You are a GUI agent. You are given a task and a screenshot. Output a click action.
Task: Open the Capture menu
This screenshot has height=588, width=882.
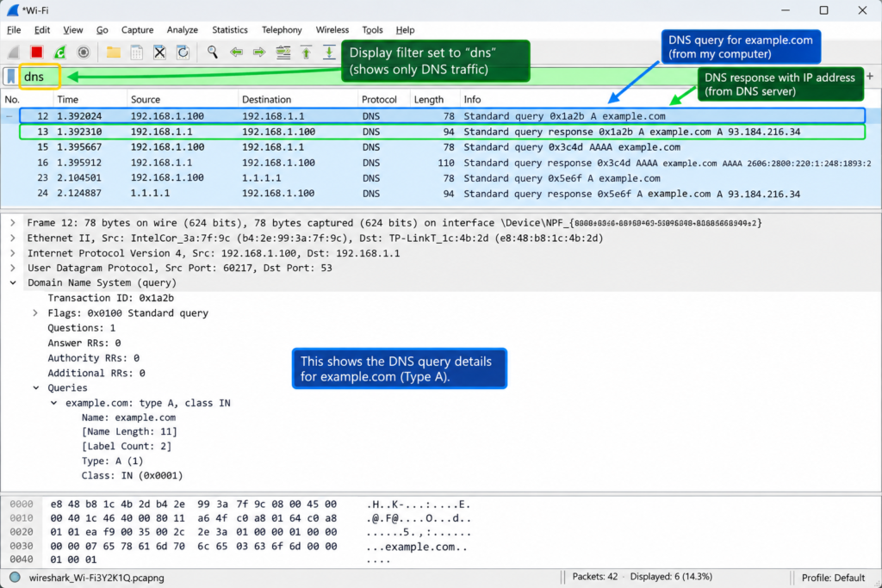[x=137, y=30]
